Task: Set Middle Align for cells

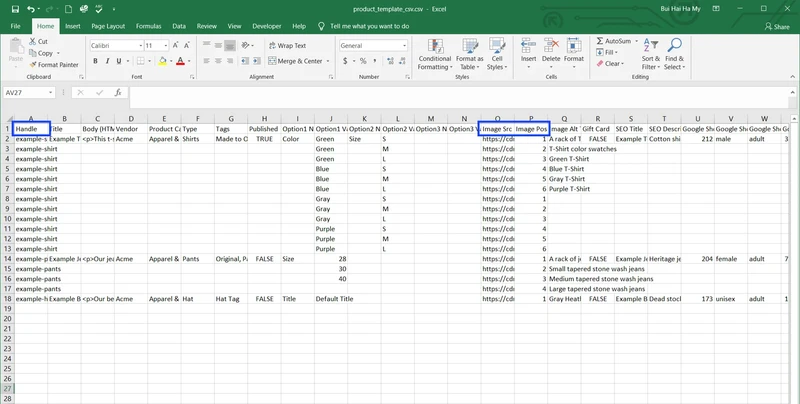Action: [218, 45]
